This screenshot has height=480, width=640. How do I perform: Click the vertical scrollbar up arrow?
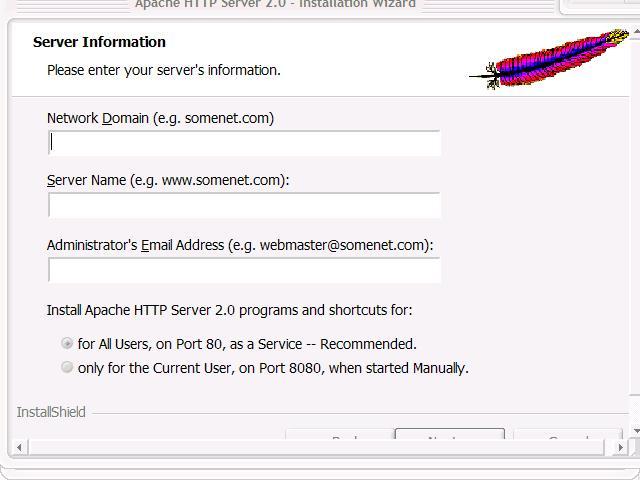click(636, 31)
